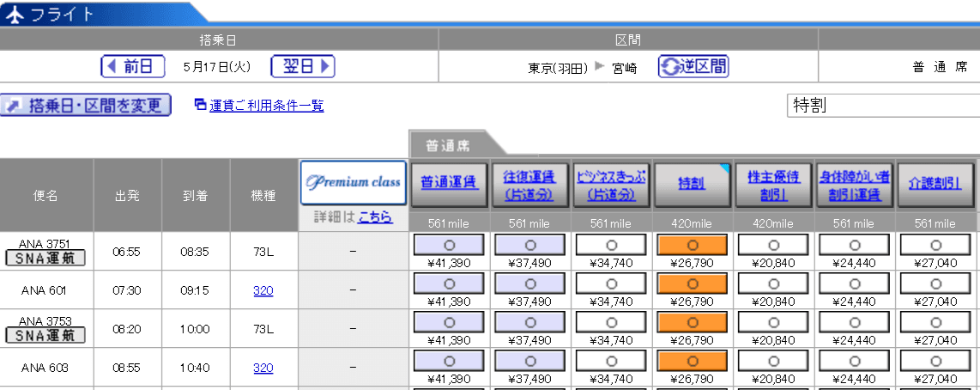Open 身体障がい者割引運賃 column header

(x=855, y=185)
